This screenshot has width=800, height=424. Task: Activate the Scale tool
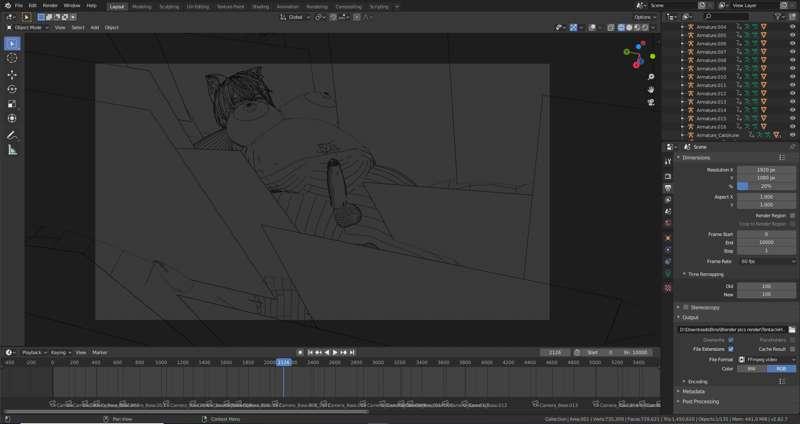click(x=12, y=104)
